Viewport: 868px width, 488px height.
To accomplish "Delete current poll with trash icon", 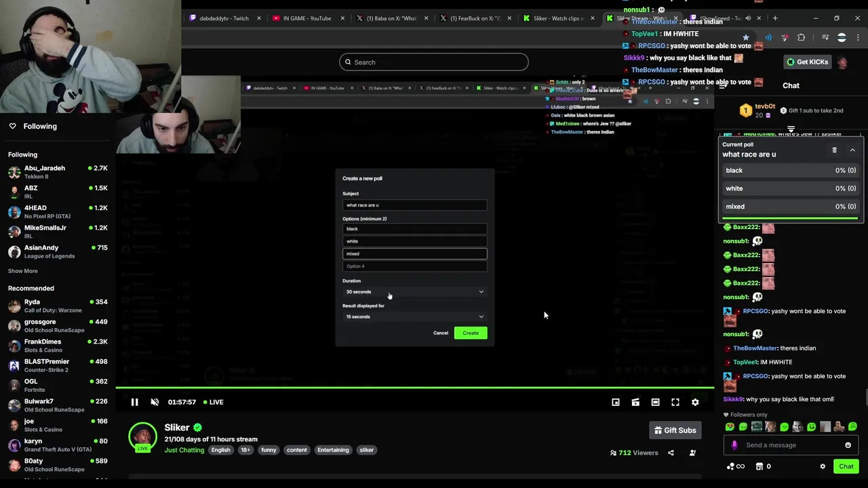I will (834, 150).
